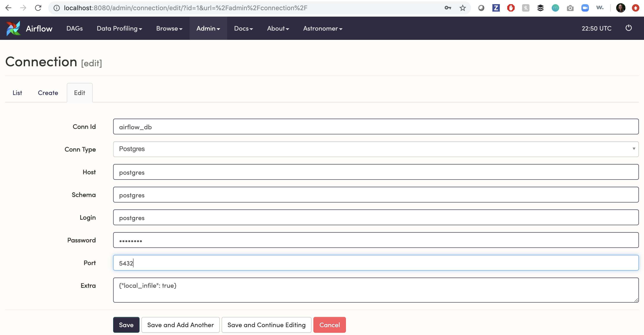Open the Zoom extension icon
644x335 pixels.
[x=585, y=8]
